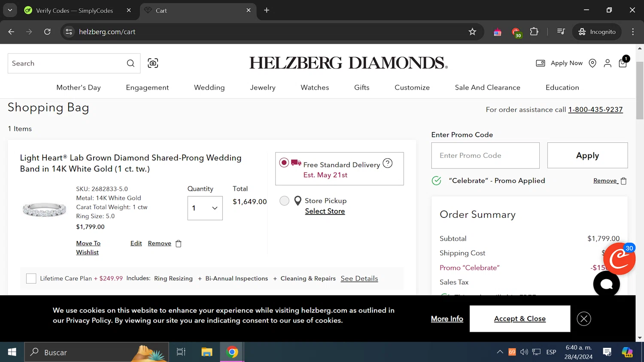Select Store Pickup radio button
Viewport: 644px width, 362px height.
pos(284,201)
